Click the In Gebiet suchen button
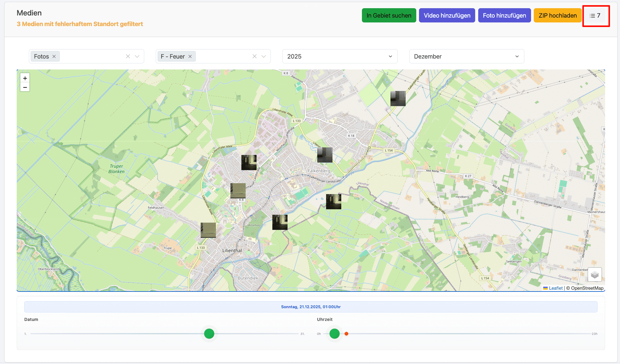Image resolution: width=620 pixels, height=364 pixels. pyautogui.click(x=389, y=15)
